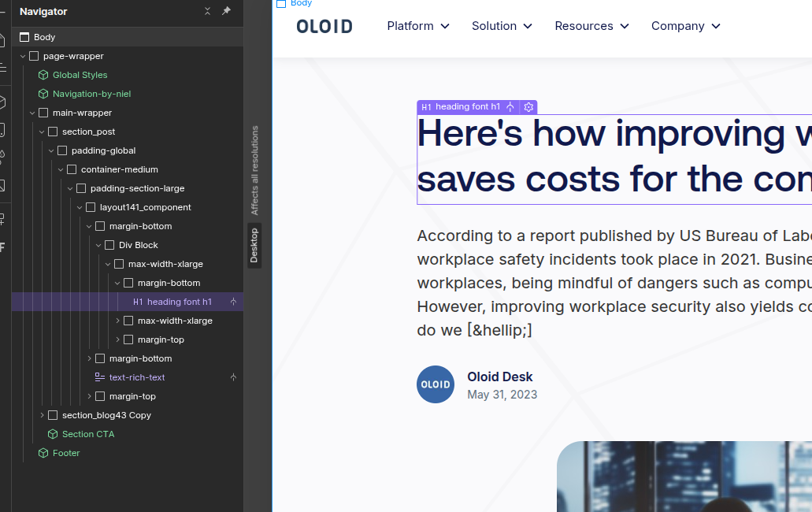Click the Desktop breakpoint tab label
Viewport: 812px width, 512px height.
click(x=254, y=246)
